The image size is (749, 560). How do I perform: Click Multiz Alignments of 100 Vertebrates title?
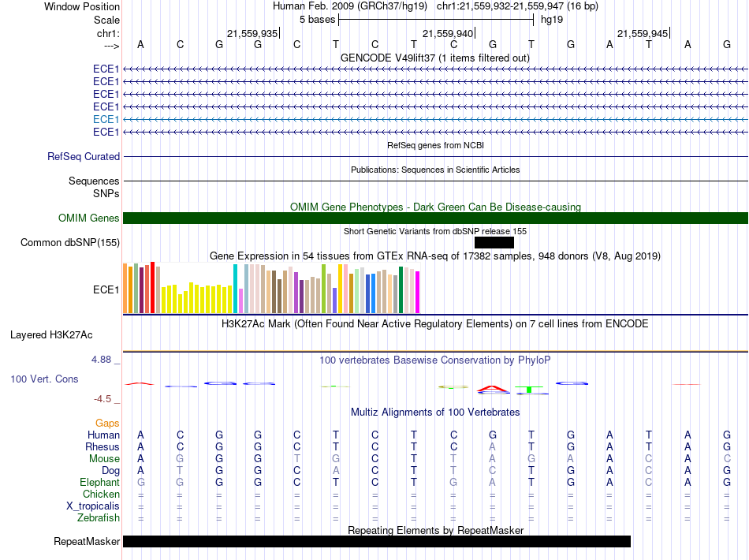[435, 413]
